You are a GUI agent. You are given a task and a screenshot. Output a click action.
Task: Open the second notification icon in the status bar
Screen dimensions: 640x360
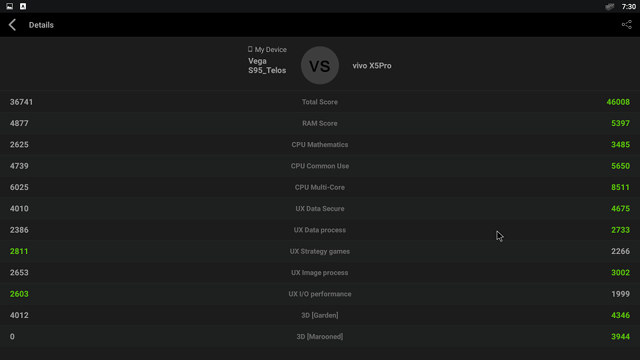coord(23,6)
